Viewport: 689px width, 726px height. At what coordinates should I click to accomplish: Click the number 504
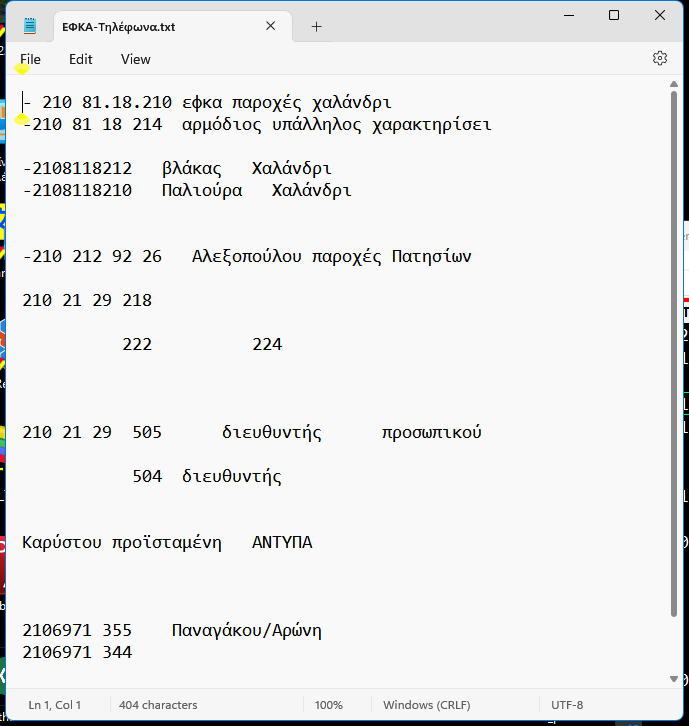147,476
